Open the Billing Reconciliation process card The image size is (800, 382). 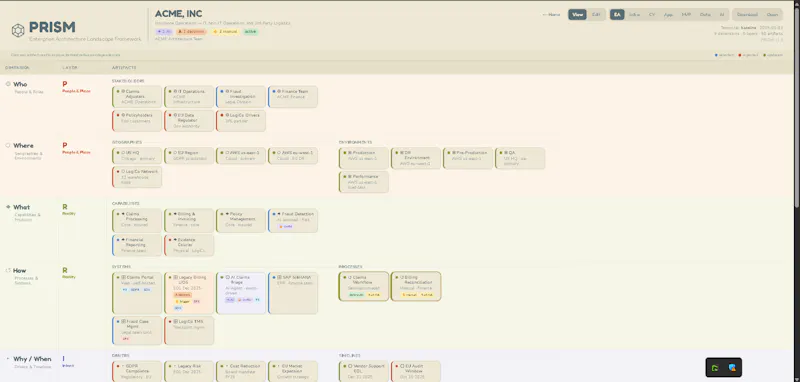point(416,286)
